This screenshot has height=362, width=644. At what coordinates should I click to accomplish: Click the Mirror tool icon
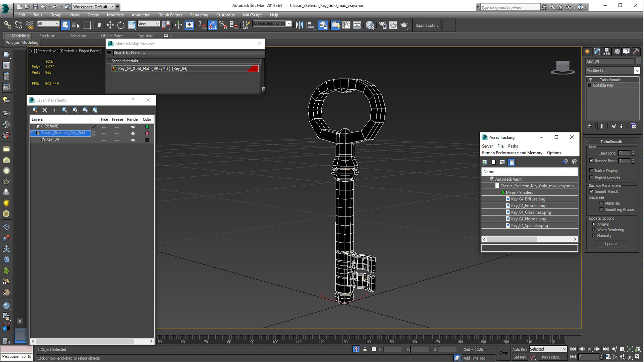click(x=299, y=25)
